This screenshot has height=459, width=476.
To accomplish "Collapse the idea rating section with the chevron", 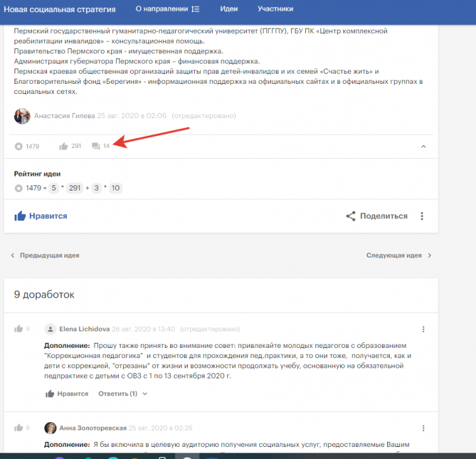I will [423, 147].
